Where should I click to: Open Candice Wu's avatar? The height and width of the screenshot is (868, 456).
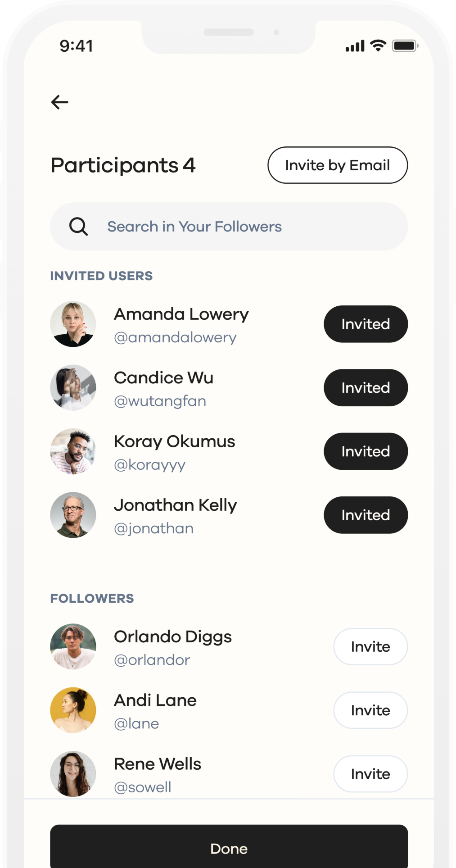[73, 387]
